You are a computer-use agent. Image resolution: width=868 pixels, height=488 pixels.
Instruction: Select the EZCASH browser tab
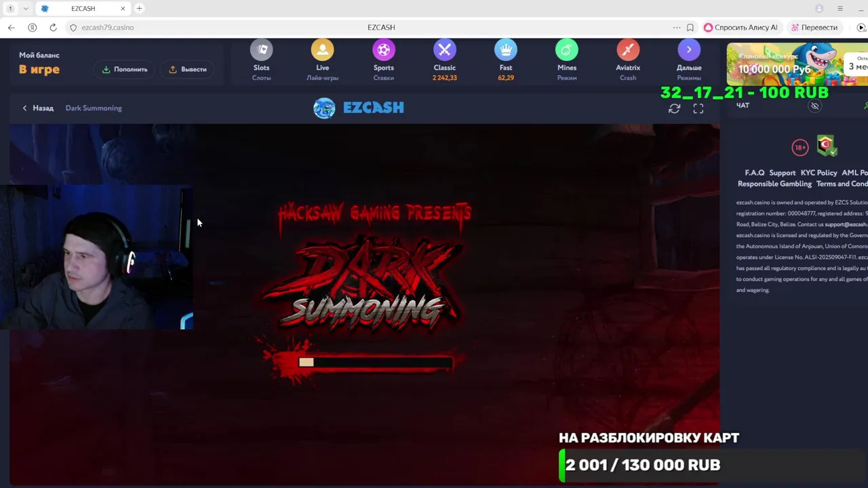click(x=83, y=8)
